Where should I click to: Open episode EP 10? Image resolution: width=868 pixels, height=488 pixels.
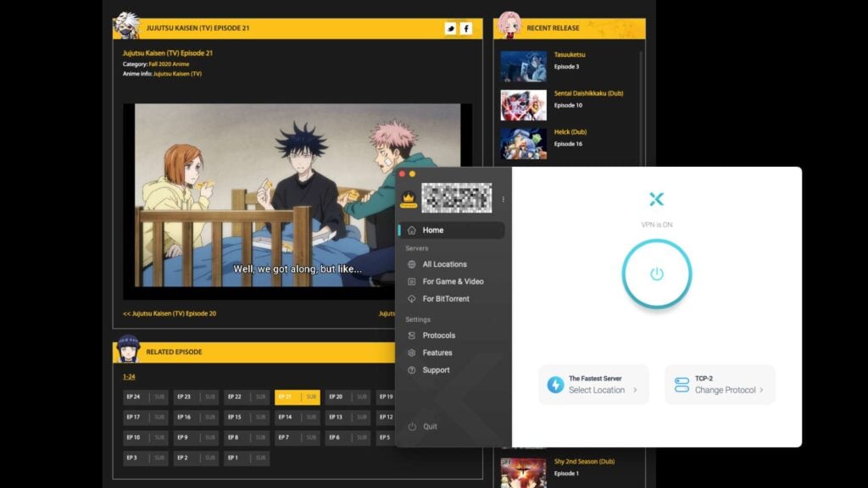145,438
